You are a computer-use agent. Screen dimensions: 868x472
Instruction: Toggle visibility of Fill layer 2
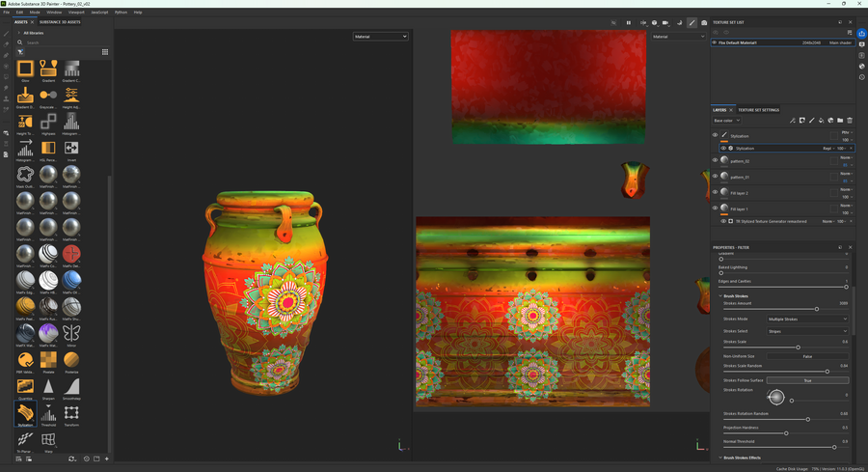click(715, 192)
